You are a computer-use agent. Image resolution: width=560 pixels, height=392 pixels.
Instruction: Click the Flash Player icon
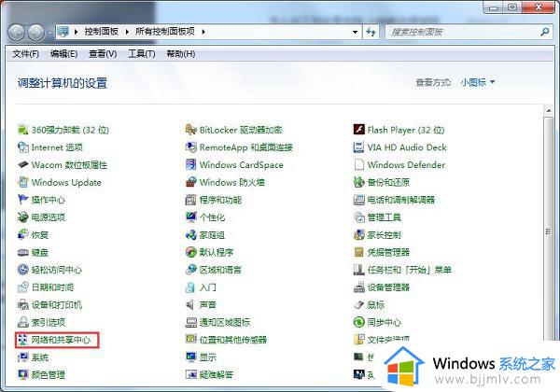click(x=359, y=130)
